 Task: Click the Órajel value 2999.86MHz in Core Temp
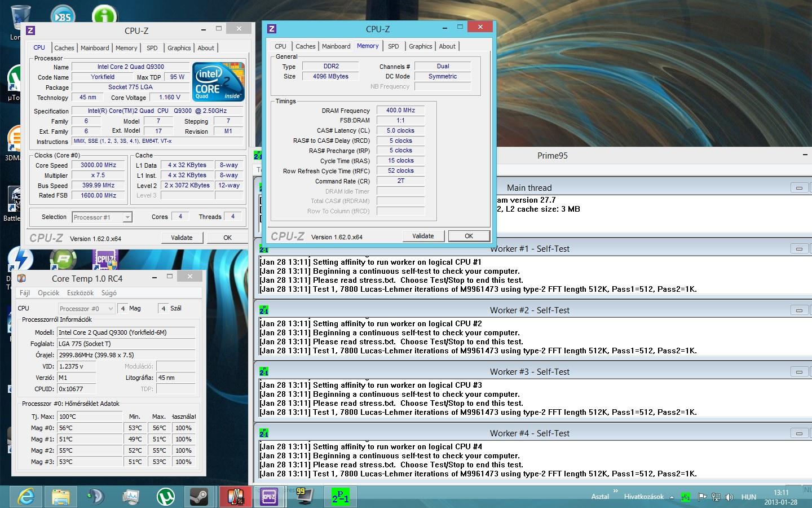(x=126, y=355)
